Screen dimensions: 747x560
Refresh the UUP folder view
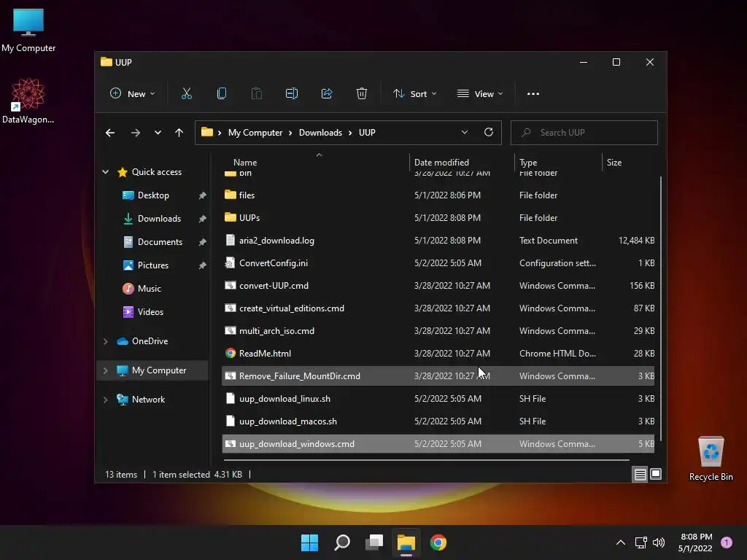coord(489,133)
